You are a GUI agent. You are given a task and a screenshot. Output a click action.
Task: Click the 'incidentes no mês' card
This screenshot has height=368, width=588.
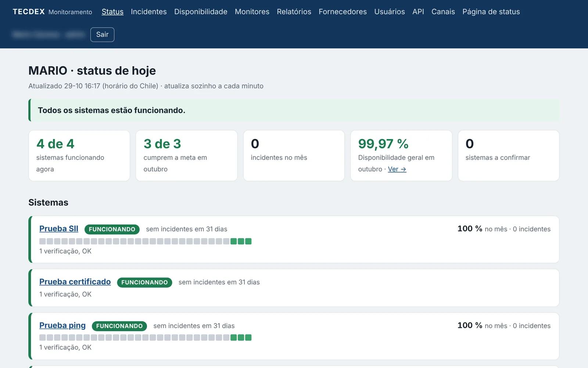coord(294,156)
